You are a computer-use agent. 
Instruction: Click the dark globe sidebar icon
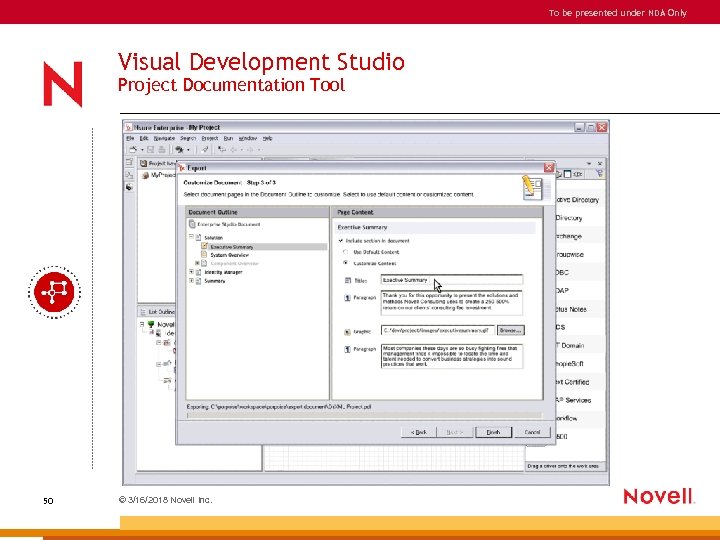(129, 187)
